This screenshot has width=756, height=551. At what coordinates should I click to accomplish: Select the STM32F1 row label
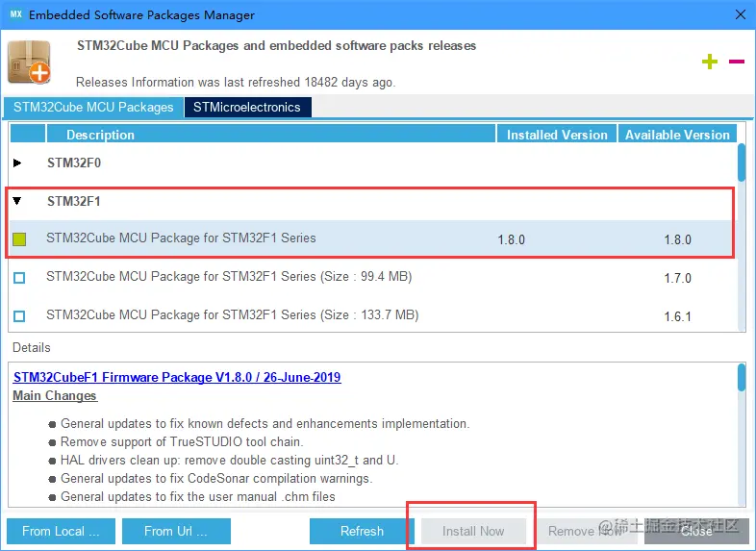[x=74, y=201]
